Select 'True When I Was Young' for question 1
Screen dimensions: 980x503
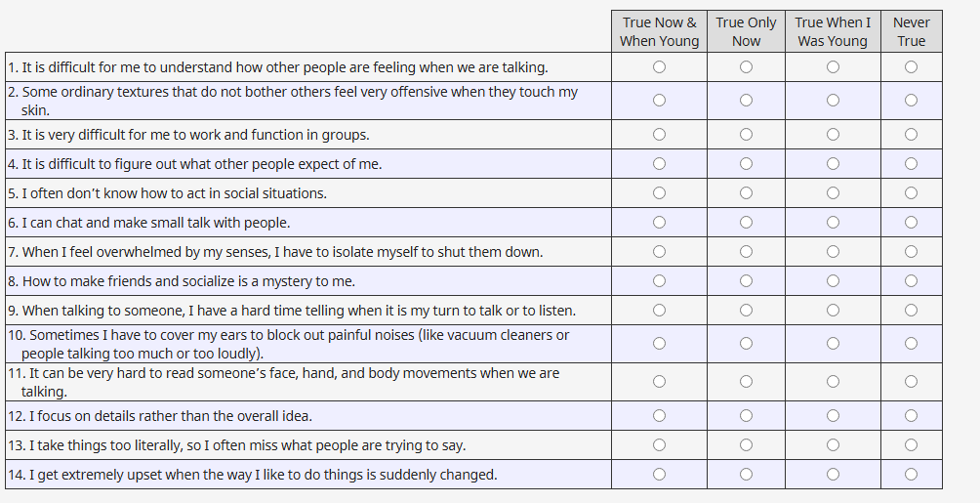click(833, 67)
